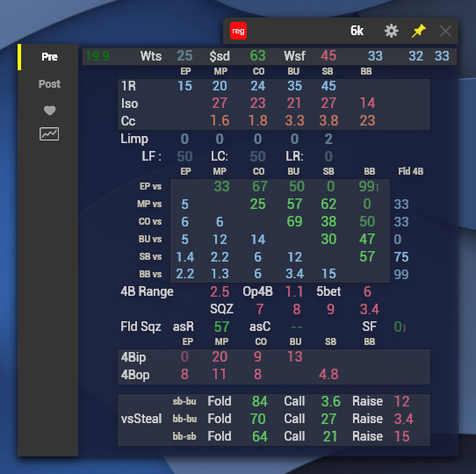476x474 pixels.
Task: Click the vsSteal label
Action: (x=141, y=419)
